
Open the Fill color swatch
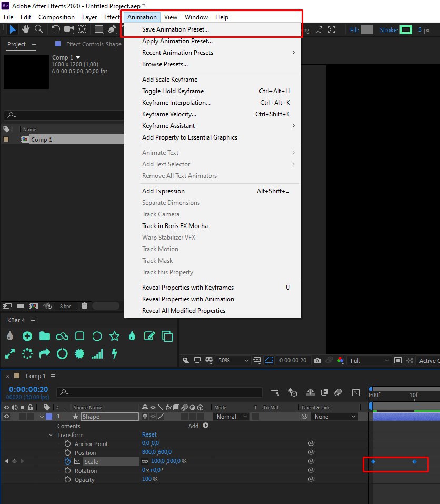click(367, 30)
